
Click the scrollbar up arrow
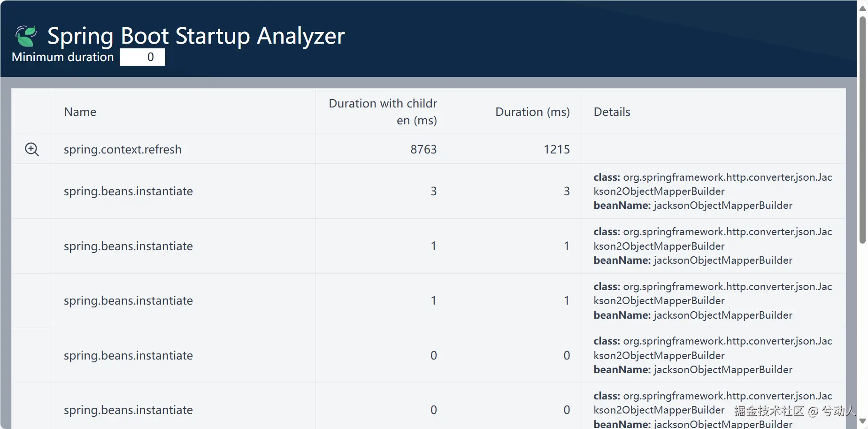[862, 8]
